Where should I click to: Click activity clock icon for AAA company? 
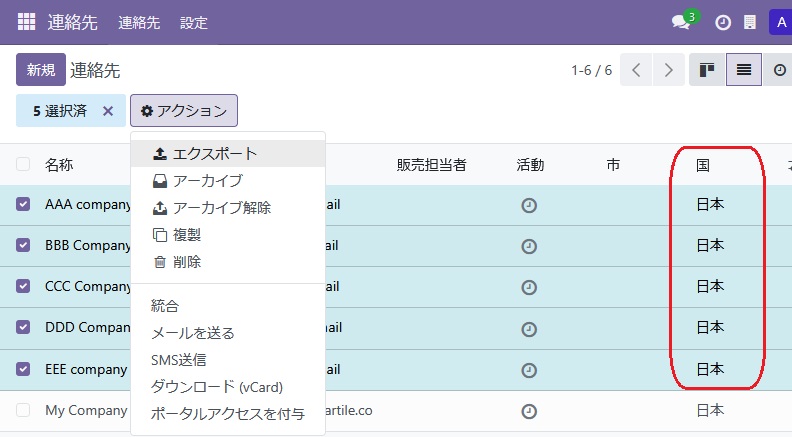(x=529, y=205)
